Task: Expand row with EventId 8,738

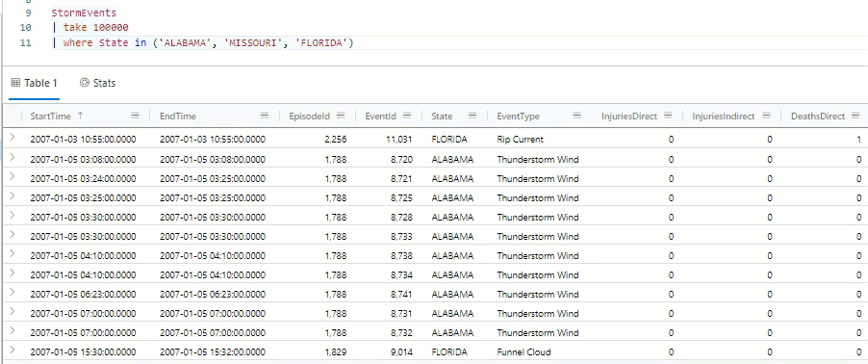Action: [13, 255]
